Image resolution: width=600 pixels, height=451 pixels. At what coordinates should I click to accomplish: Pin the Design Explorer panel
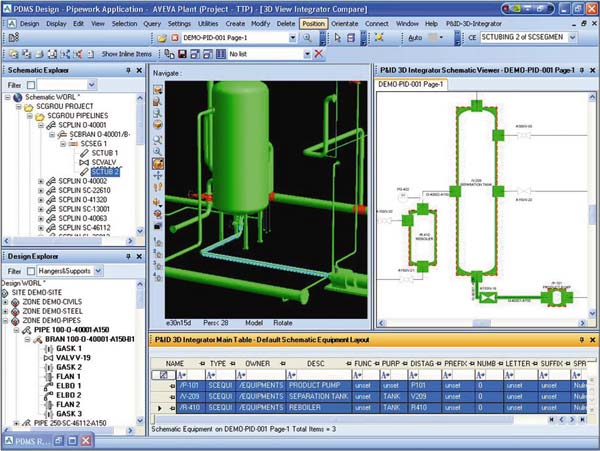(x=128, y=256)
